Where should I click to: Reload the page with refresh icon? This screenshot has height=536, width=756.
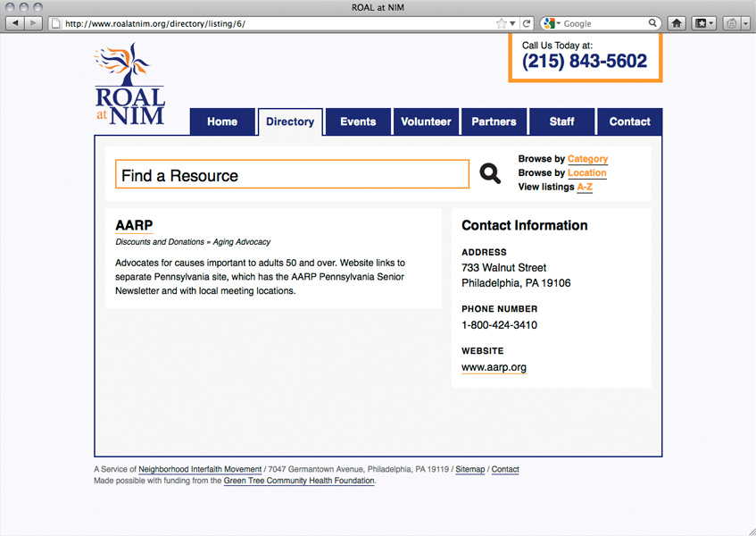pyautogui.click(x=527, y=23)
